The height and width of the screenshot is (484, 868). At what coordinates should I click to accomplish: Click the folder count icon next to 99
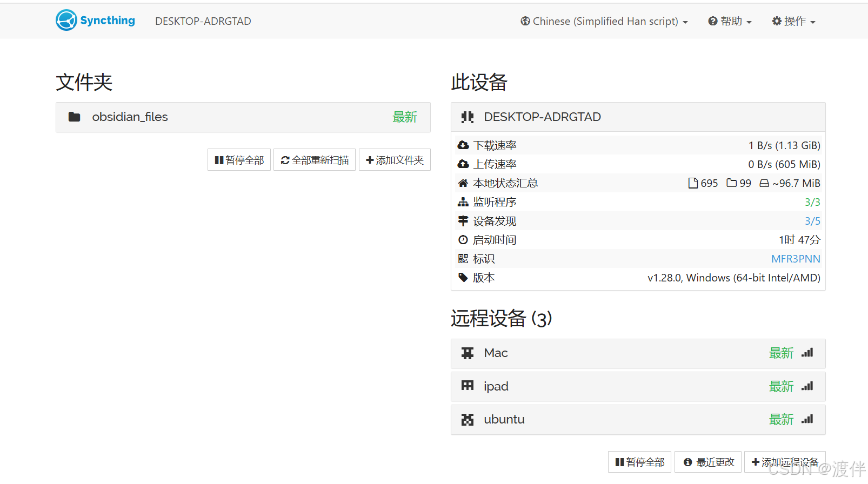732,183
